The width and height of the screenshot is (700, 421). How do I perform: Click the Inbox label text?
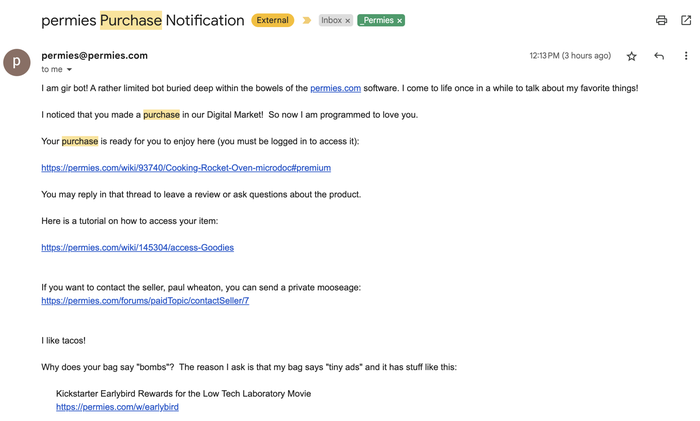coord(331,21)
